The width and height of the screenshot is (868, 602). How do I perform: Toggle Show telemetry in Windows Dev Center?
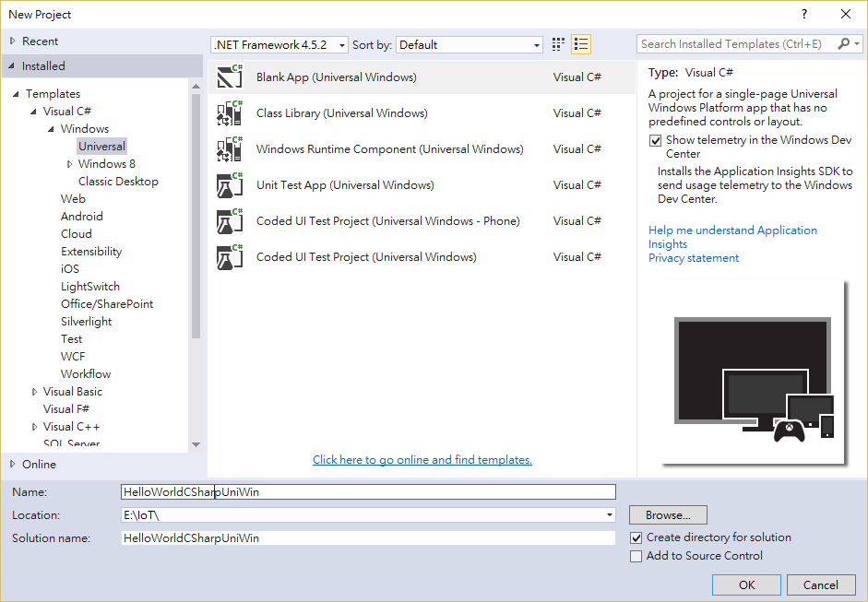tap(656, 140)
